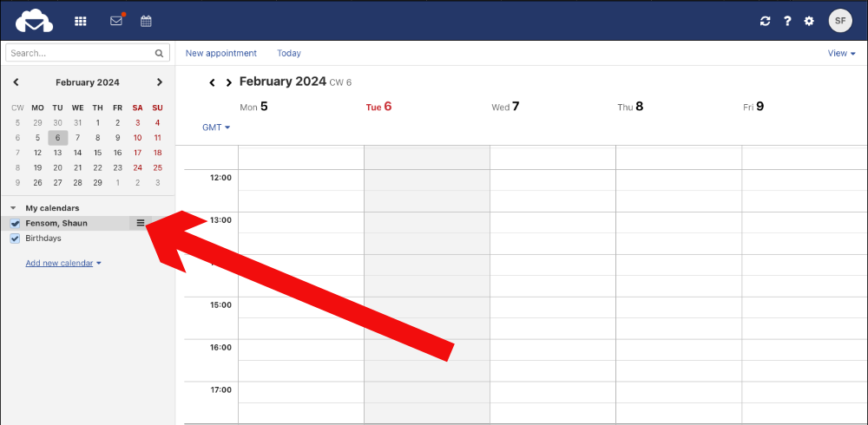Go to previous week in main calendar
Viewport: 868px width, 425px height.
[212, 82]
